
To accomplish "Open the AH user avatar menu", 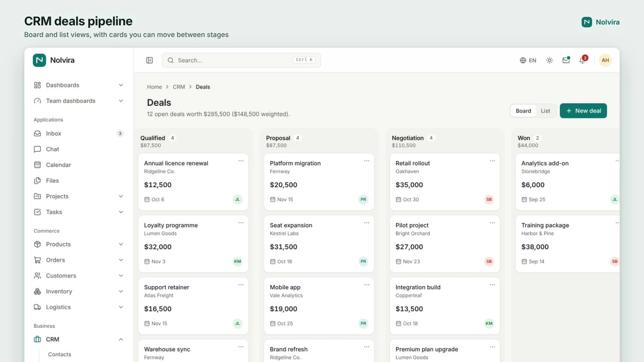I will tap(605, 60).
